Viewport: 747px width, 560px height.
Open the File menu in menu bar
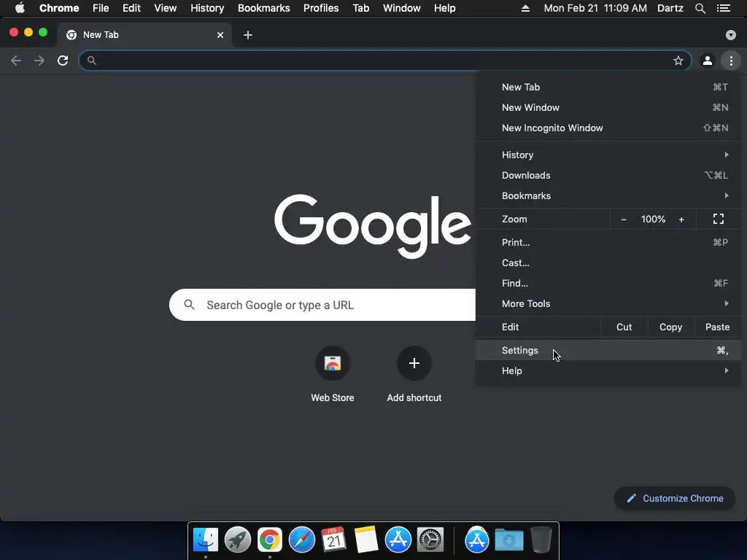pos(101,8)
